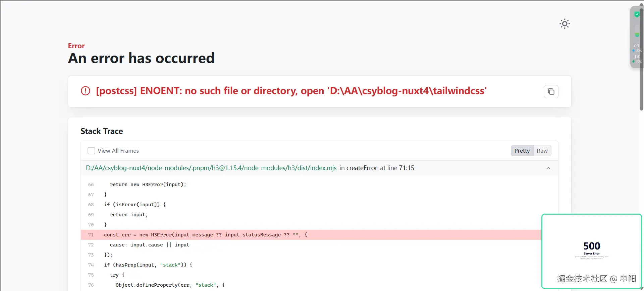Click the green download speed arrow
Screen dimensions: 644x291
(634, 61)
